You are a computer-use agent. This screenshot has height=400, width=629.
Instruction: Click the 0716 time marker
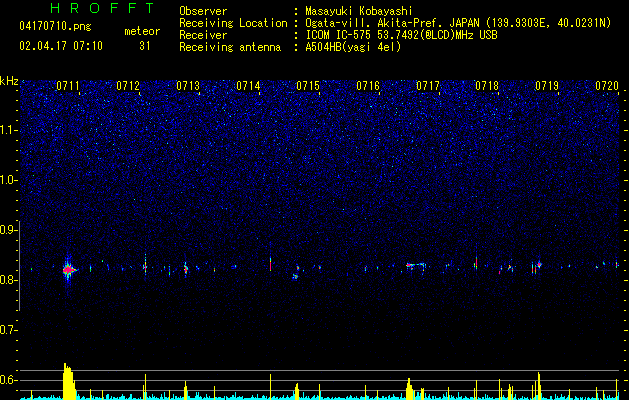368,85
